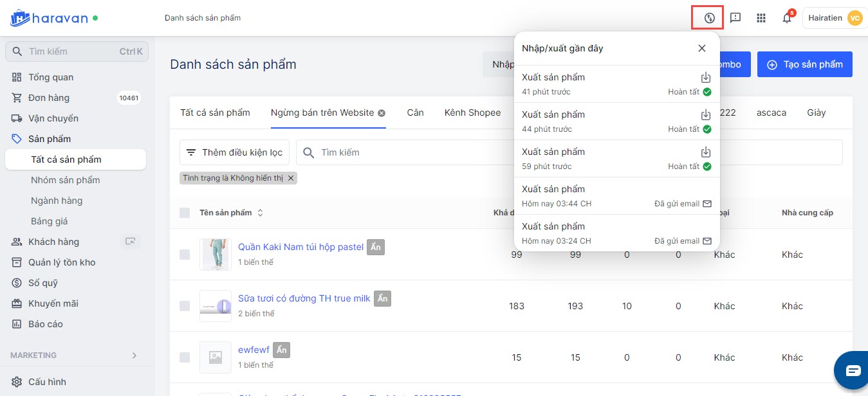Open the ewfewf product link
The height and width of the screenshot is (396, 868).
254,350
